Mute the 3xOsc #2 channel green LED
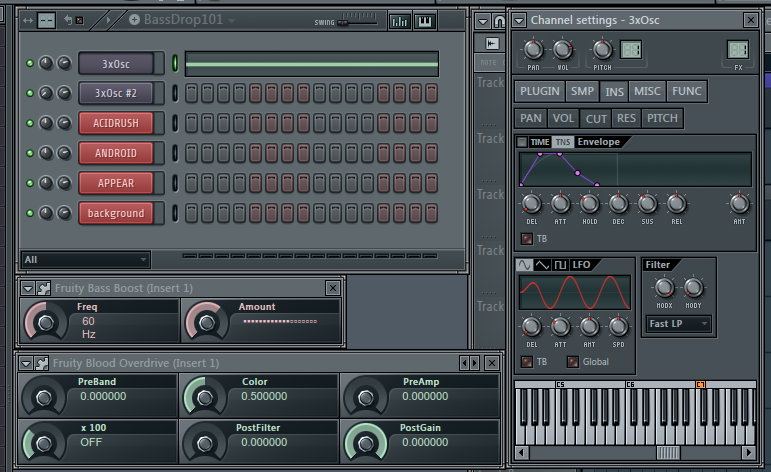The image size is (771, 472). [x=30, y=93]
